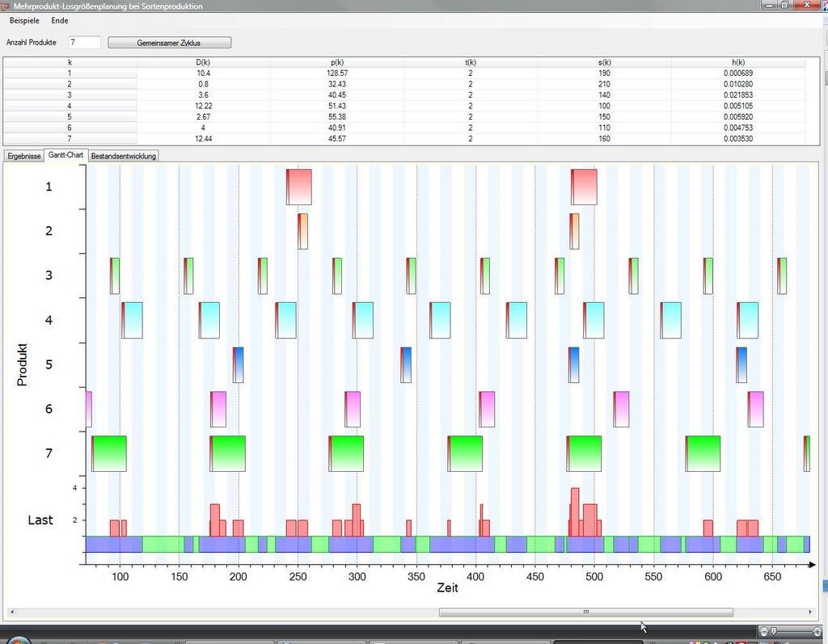This screenshot has width=828, height=644.
Task: Select the p(k) cell with value 128.57
Action: coord(337,74)
